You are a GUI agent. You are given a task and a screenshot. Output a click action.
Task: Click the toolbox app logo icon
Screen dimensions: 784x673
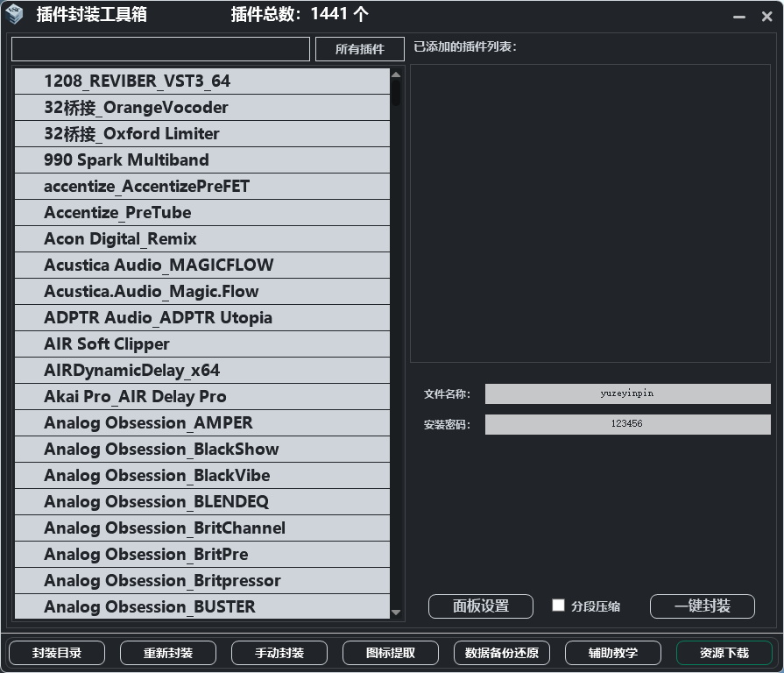click(15, 14)
